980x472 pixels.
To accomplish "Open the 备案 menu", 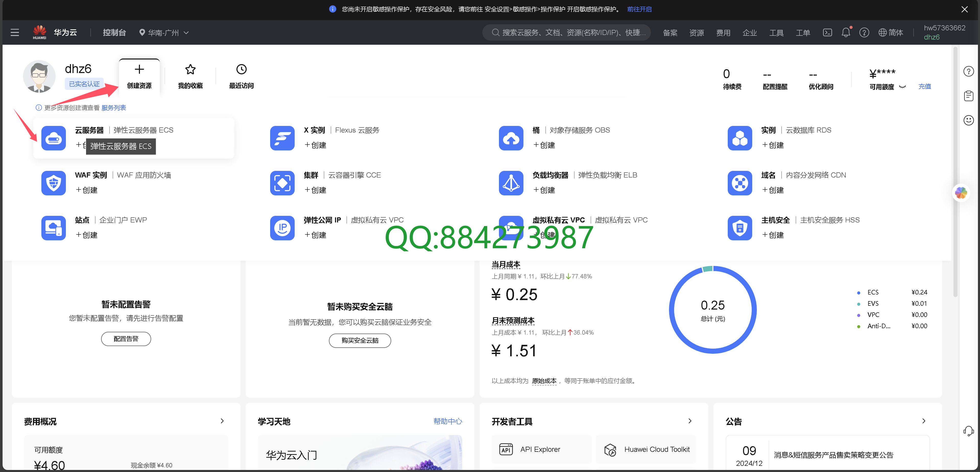I will [x=670, y=33].
